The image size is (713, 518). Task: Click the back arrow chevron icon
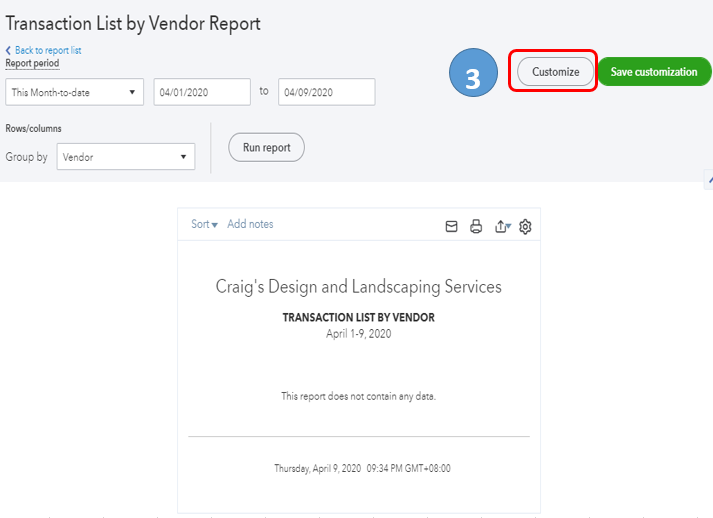point(8,50)
